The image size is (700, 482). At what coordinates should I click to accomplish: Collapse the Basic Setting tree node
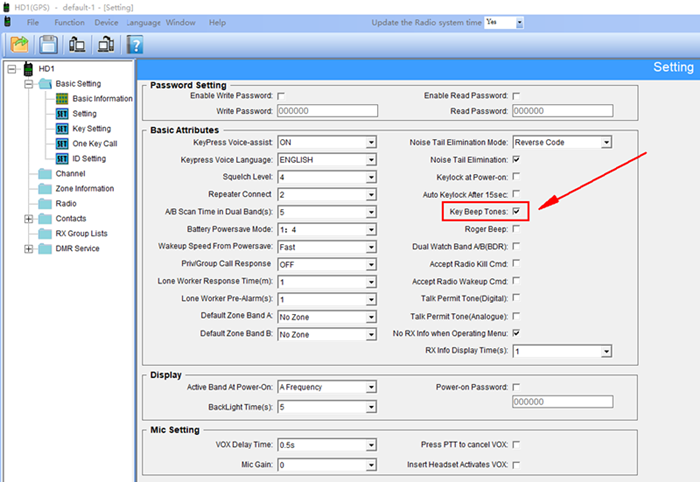[x=29, y=84]
